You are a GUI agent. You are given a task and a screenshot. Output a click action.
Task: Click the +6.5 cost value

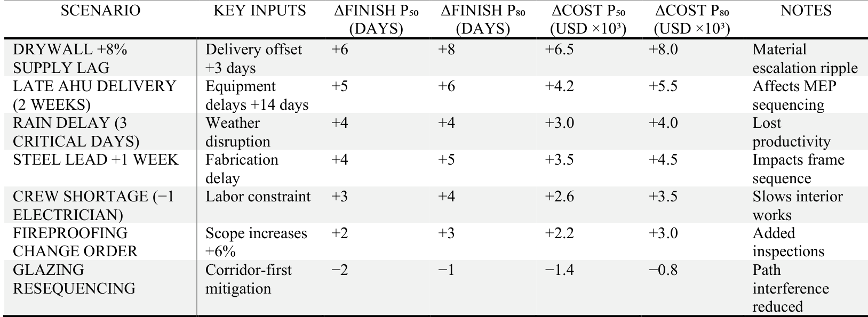pos(559,50)
